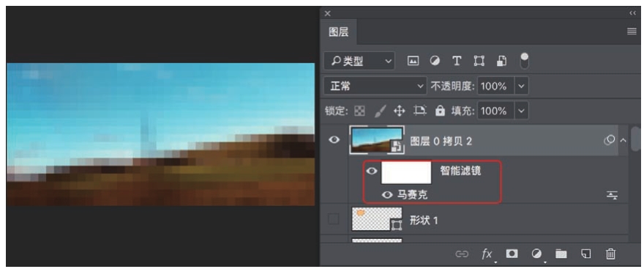644x269 pixels.
Task: Filter layers by pixel layer icon
Action: point(413,62)
